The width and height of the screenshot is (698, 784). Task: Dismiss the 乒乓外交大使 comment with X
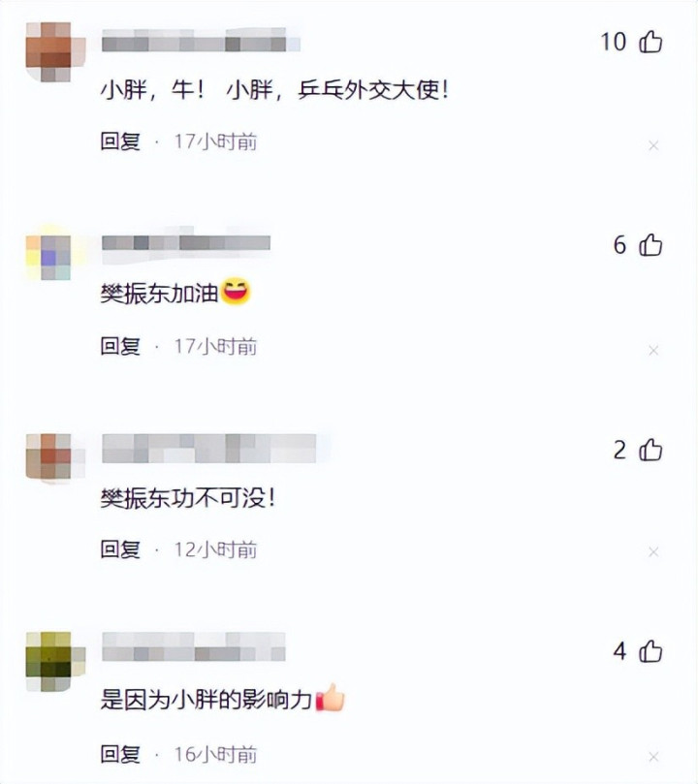coord(653,145)
